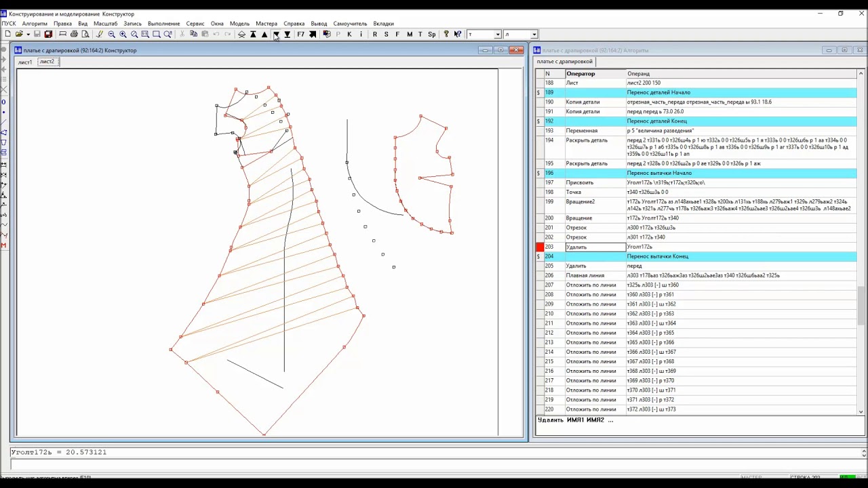Click the wave curve tool in sidebar
The width and height of the screenshot is (868, 488).
point(3,224)
